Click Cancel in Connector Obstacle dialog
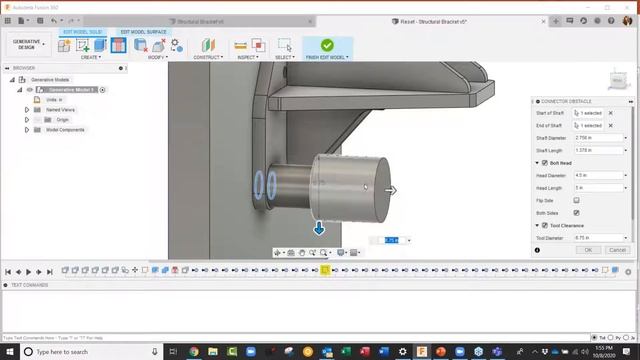The image size is (640, 360). point(617,250)
